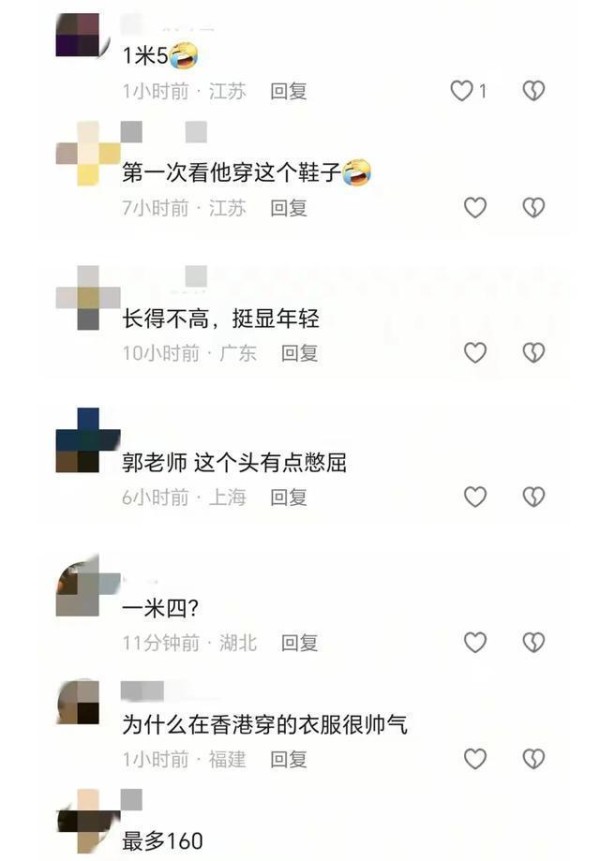Like the '长得不高，挺显年轻' comment

(475, 353)
